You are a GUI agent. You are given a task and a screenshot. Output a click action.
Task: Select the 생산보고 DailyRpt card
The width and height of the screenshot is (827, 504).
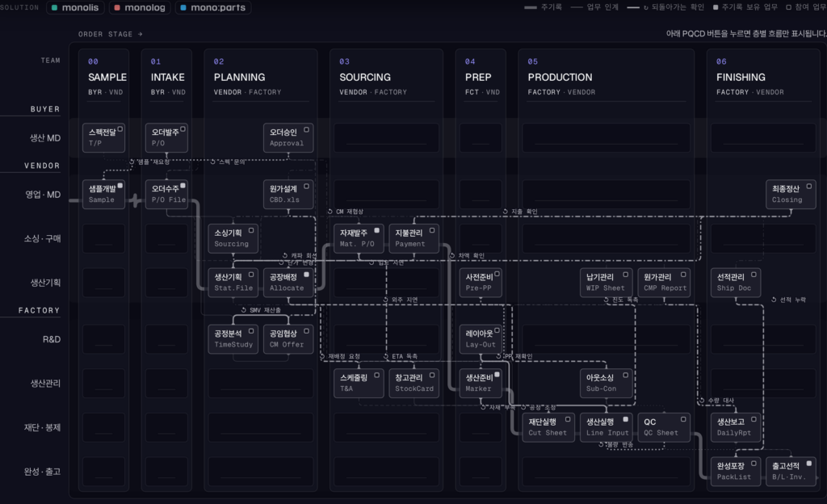736,427
